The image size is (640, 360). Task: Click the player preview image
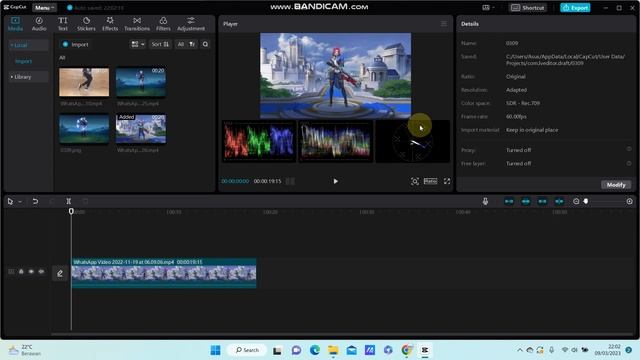click(x=336, y=76)
